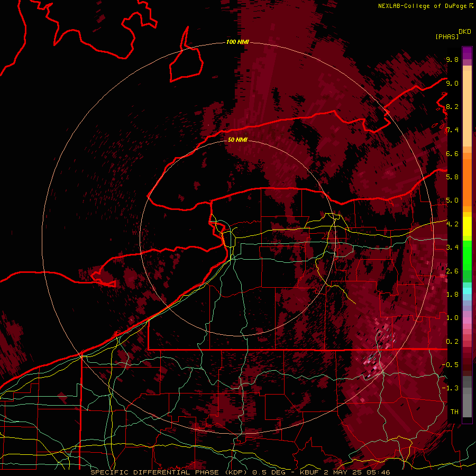Image resolution: width=476 pixels, height=476 pixels.
Task: Pick the yellow segment of the color bar
Action: click(467, 226)
